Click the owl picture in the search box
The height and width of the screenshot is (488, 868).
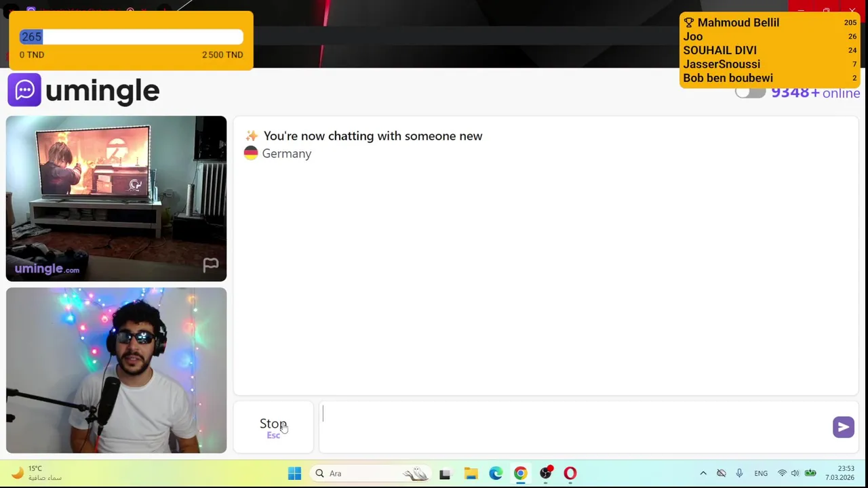(415, 474)
